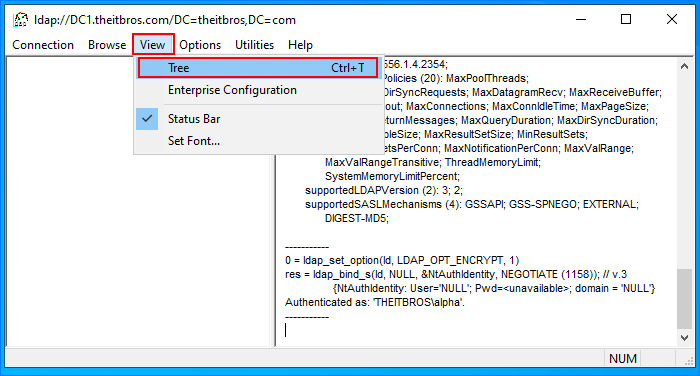Click the supportedLDAPVersion line
The height and width of the screenshot is (376, 700).
(x=383, y=190)
